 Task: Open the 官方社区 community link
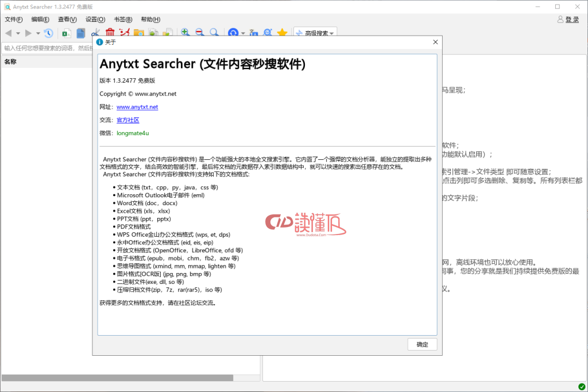pyautogui.click(x=128, y=120)
